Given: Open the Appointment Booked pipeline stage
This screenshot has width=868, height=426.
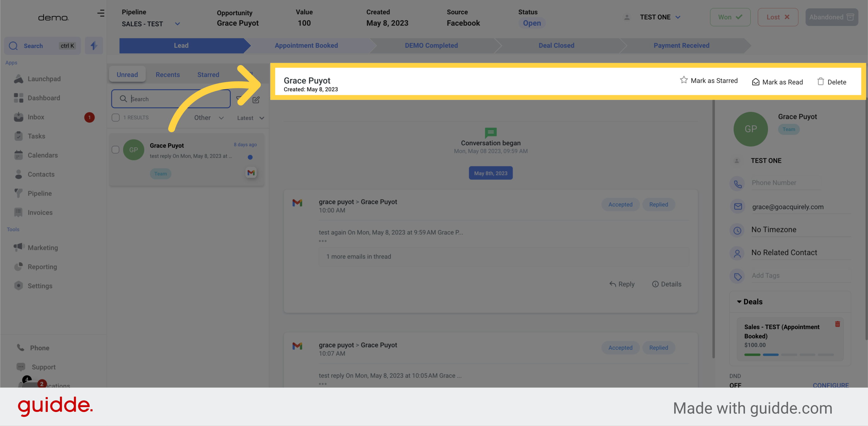Looking at the screenshot, I should pyautogui.click(x=306, y=45).
